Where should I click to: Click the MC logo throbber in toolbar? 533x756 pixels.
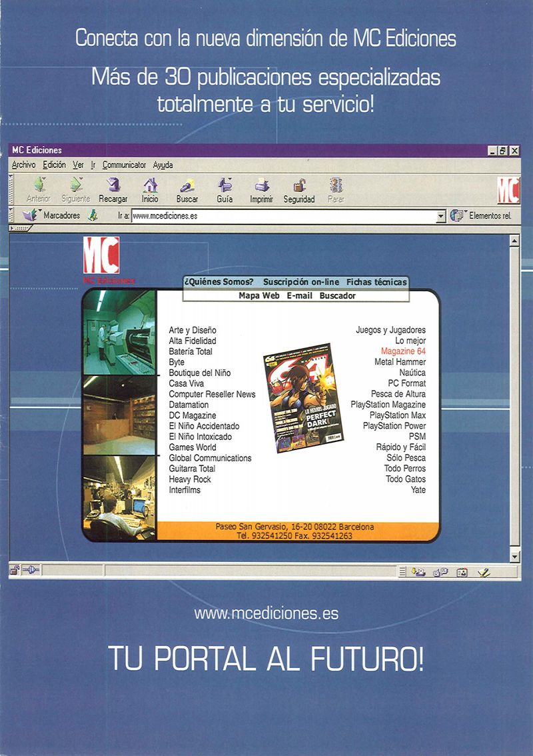[508, 191]
